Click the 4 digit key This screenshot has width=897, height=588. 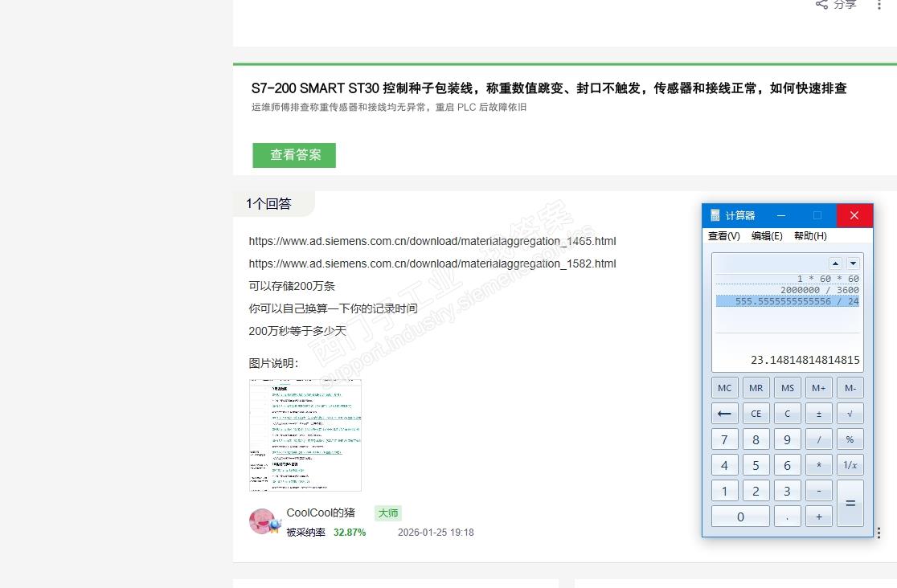724,465
